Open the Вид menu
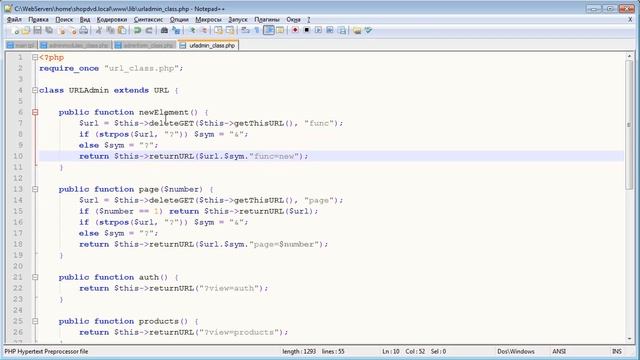Viewport: 640px width, 360px height. 85,19
